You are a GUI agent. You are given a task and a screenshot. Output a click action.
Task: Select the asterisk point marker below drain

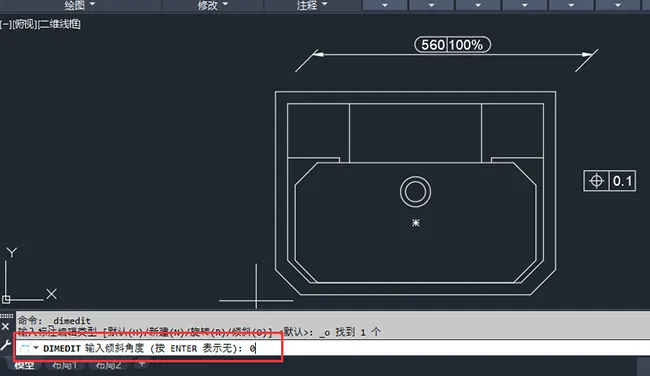pyautogui.click(x=416, y=223)
